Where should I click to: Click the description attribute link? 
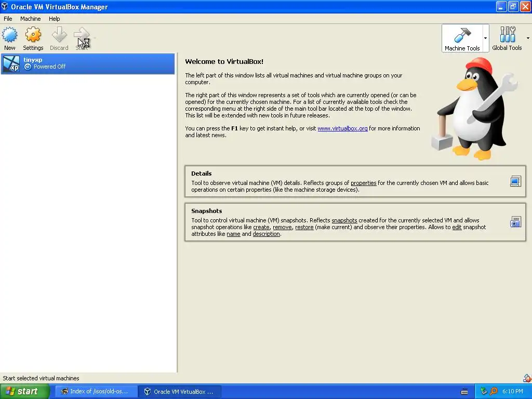(x=267, y=234)
